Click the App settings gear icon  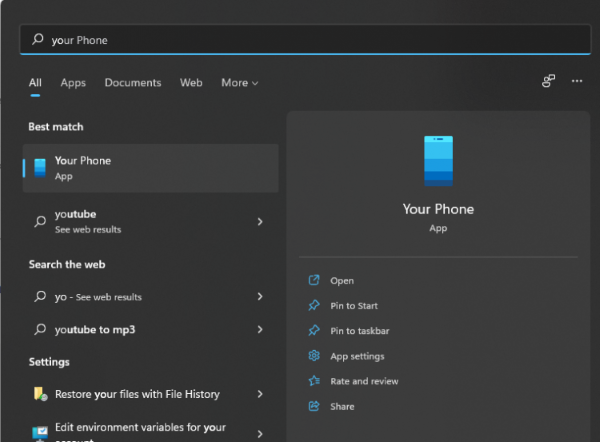click(314, 356)
